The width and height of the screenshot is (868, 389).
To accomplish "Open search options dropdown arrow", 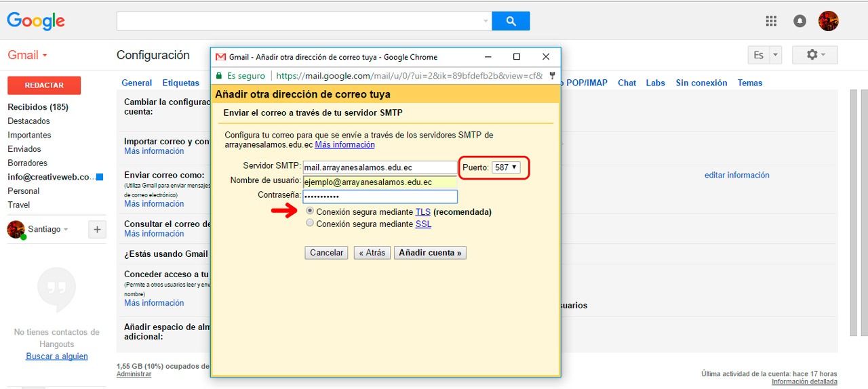I will tap(486, 21).
